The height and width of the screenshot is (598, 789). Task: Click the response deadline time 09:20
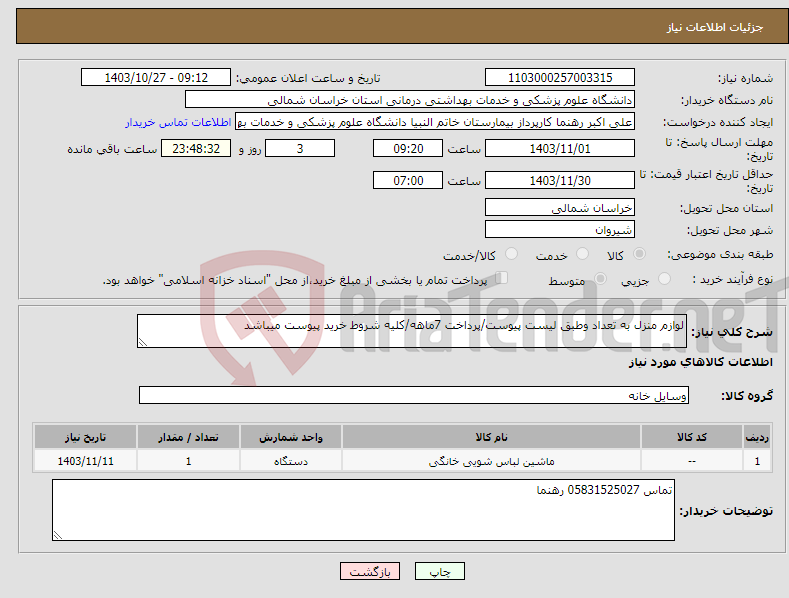tap(408, 148)
